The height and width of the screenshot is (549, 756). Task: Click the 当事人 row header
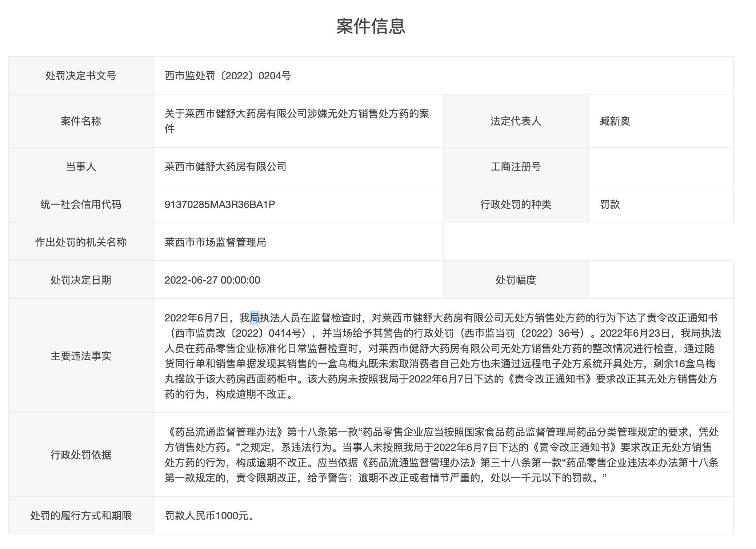tap(81, 167)
